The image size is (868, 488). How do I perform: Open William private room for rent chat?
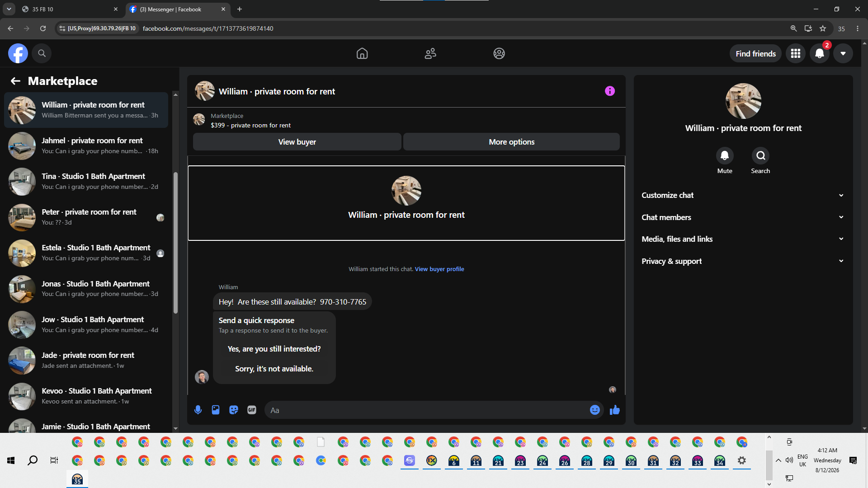click(86, 110)
